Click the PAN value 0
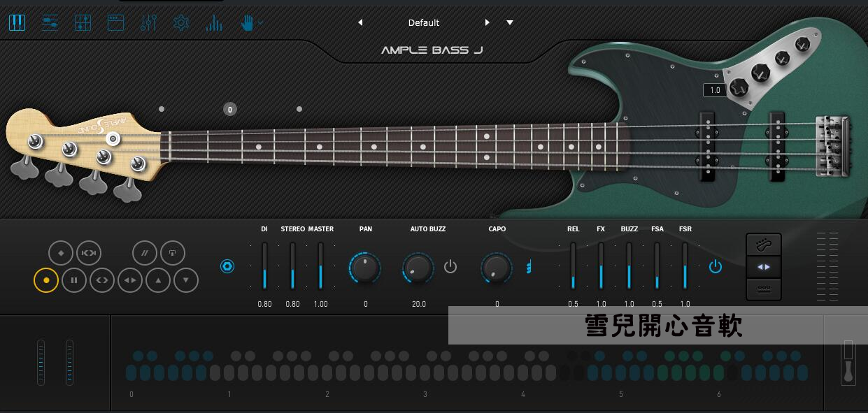Viewport: 868px width, 413px height. 365,304
